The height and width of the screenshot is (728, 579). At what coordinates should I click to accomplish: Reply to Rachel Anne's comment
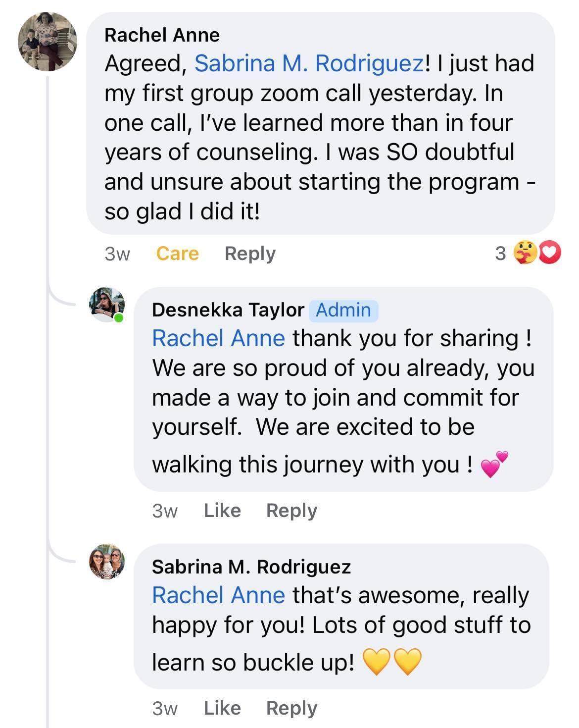[250, 253]
